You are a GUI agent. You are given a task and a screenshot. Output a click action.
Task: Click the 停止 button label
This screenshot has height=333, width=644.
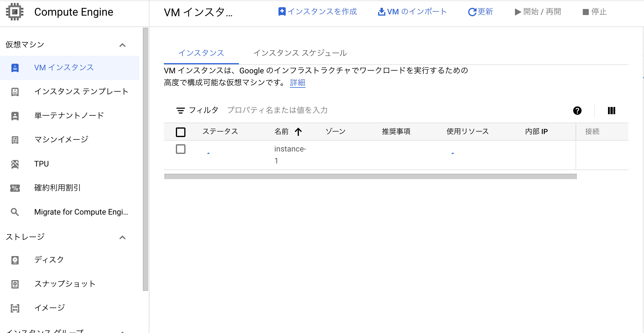coord(599,12)
